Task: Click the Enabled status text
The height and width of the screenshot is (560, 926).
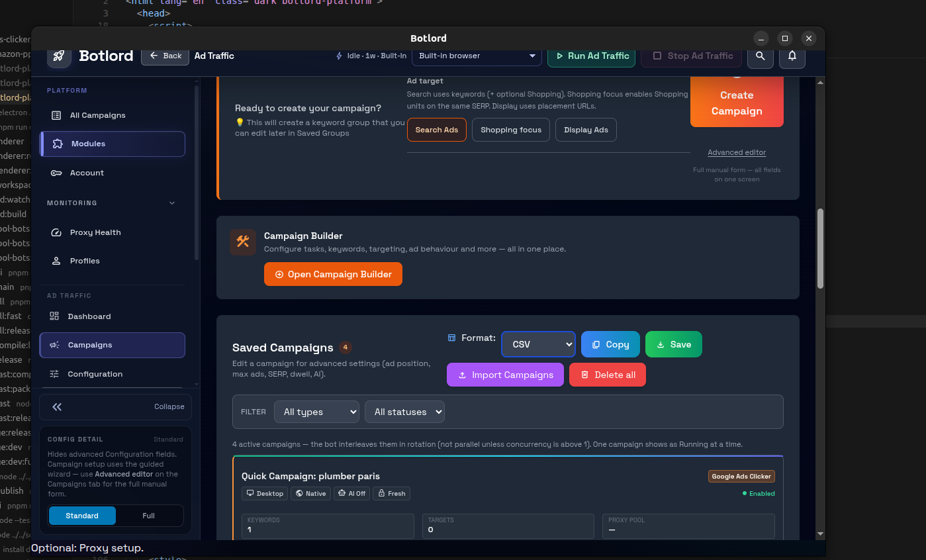Action: 762,494
